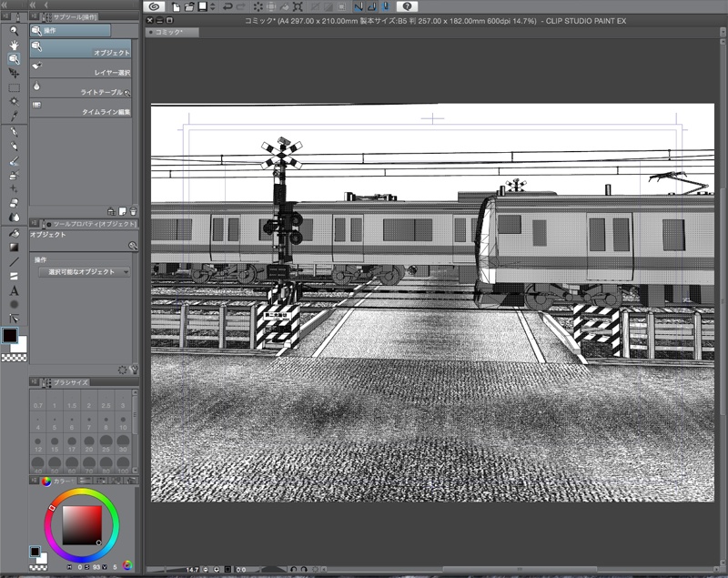Screen dimensions: 728x578
Task: Select brush size 25
Action: [106, 444]
